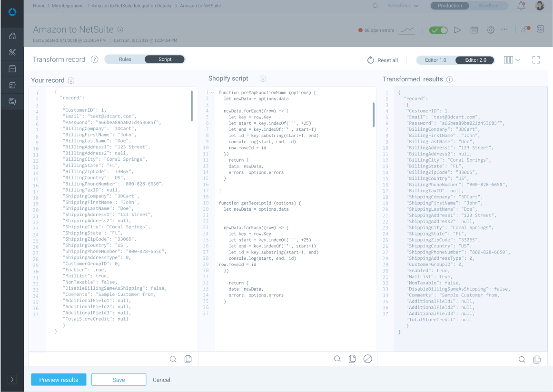Select the Sandbox environment
Viewport: 553px width, 392px height.
click(x=488, y=6)
